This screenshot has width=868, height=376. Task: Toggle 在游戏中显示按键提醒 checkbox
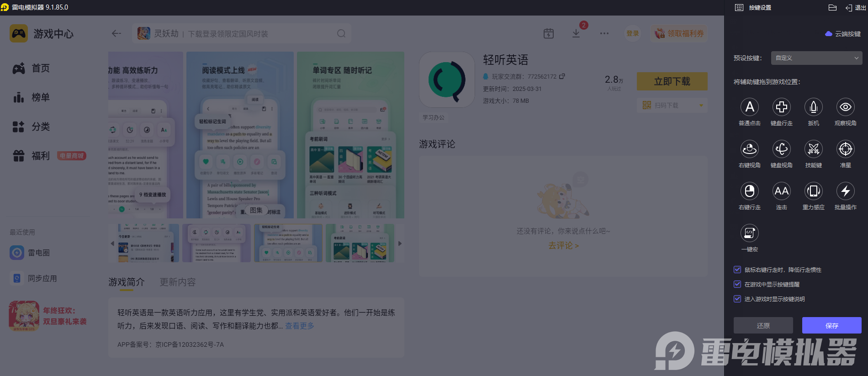pos(737,284)
